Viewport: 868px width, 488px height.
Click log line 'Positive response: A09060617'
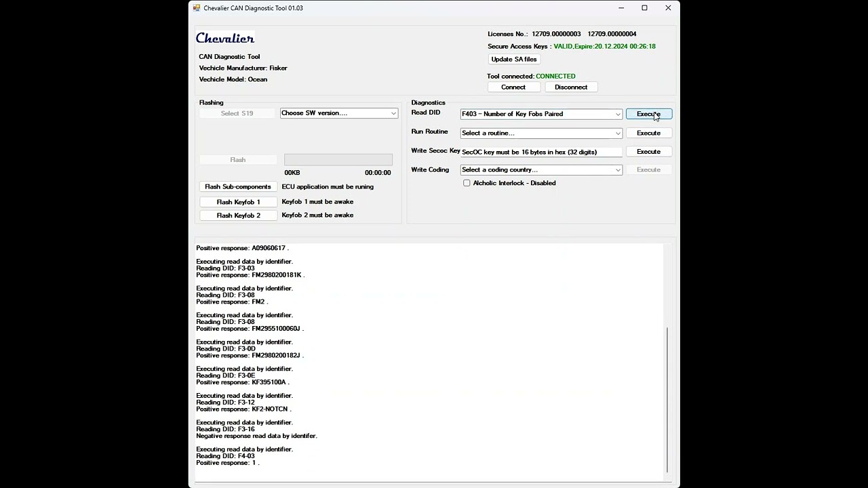243,248
